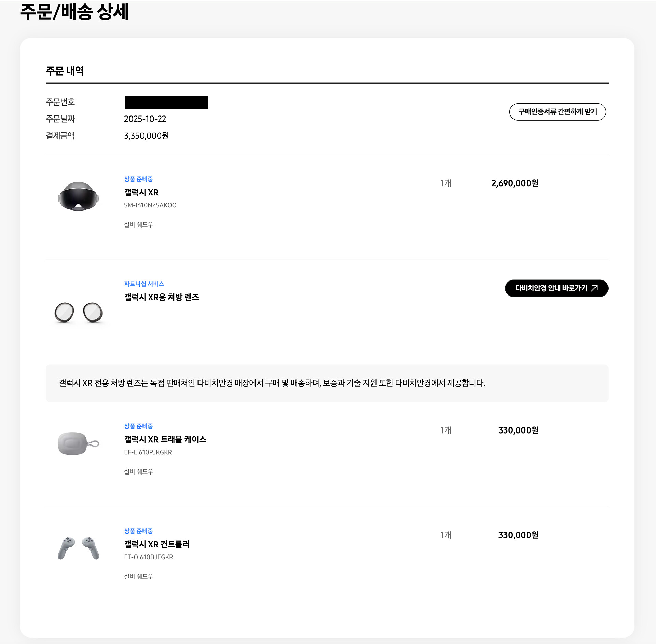The width and height of the screenshot is (656, 644).
Task: Open the 갤럭시 XR headset product name
Action: [x=141, y=193]
